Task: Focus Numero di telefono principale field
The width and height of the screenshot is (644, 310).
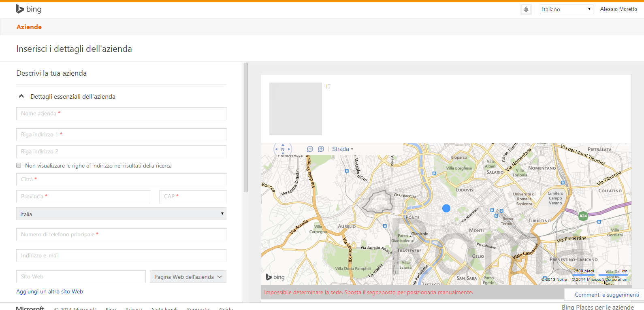Action: click(x=121, y=235)
